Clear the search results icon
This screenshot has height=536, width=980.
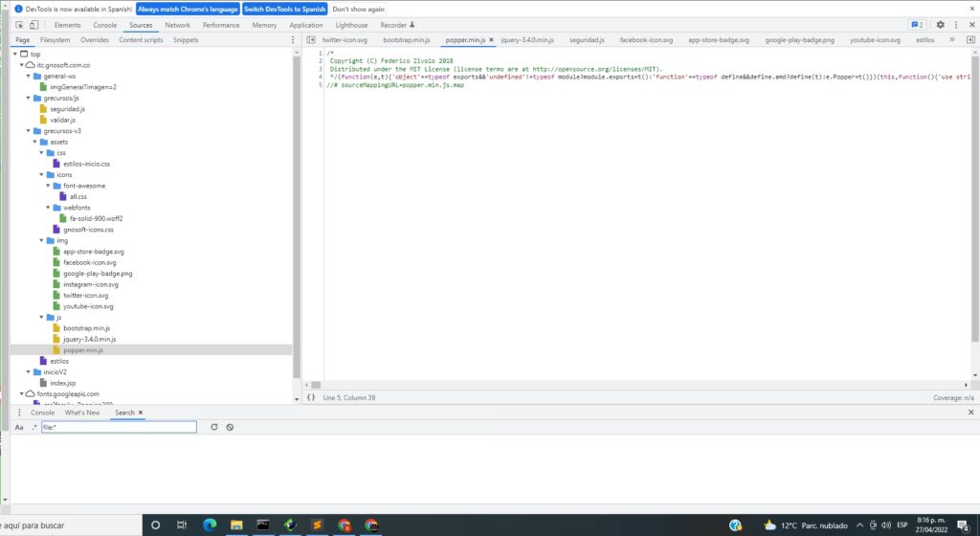pyautogui.click(x=230, y=427)
